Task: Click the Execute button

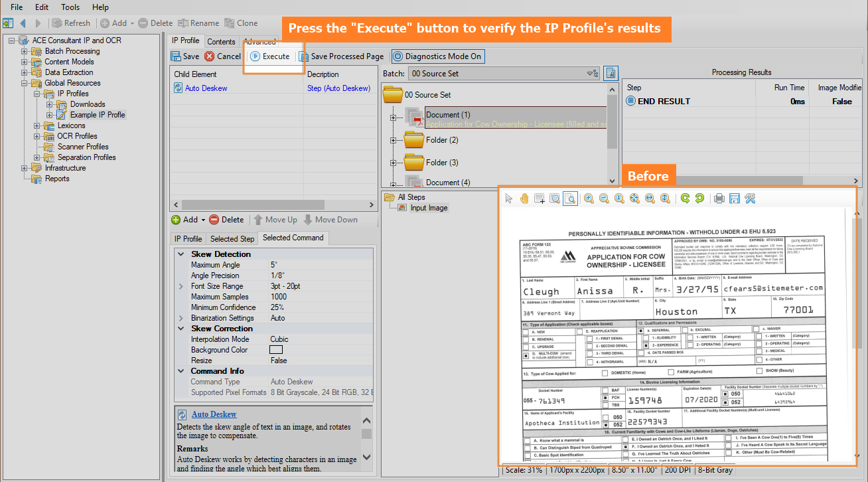Action: click(270, 56)
